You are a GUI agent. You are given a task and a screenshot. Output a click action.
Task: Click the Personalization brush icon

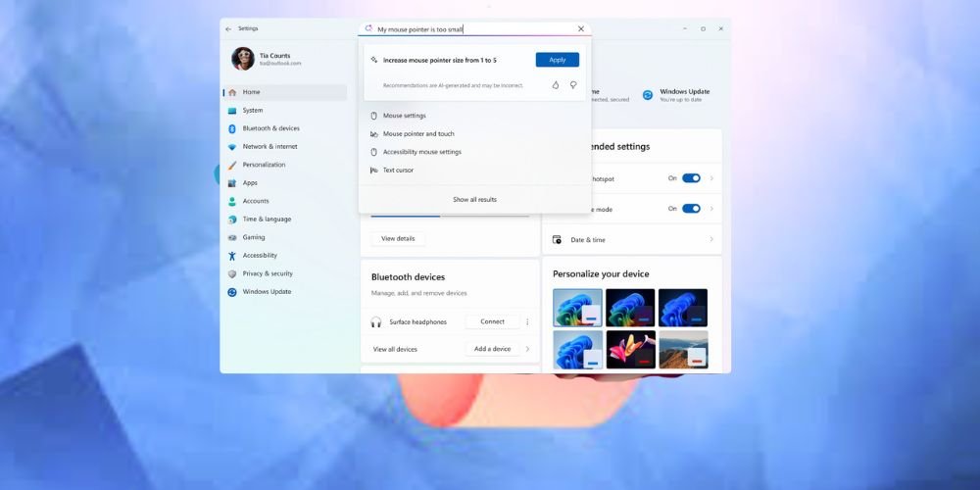click(x=232, y=165)
